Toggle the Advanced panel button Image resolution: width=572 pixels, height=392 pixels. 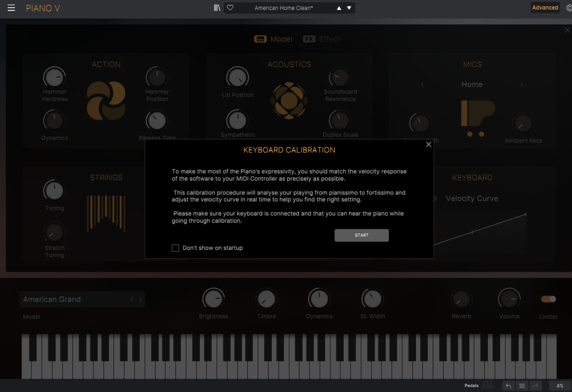tap(545, 8)
